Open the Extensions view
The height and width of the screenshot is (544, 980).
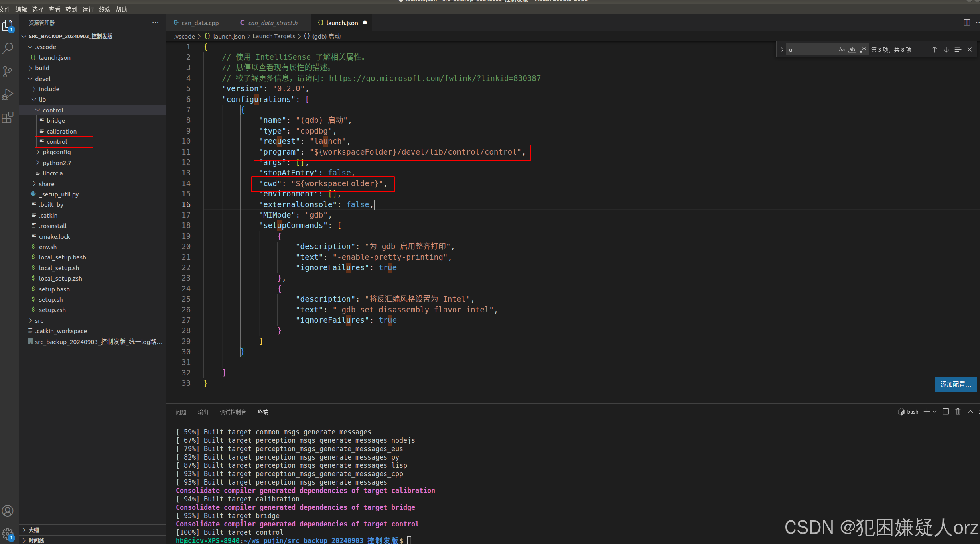point(8,117)
